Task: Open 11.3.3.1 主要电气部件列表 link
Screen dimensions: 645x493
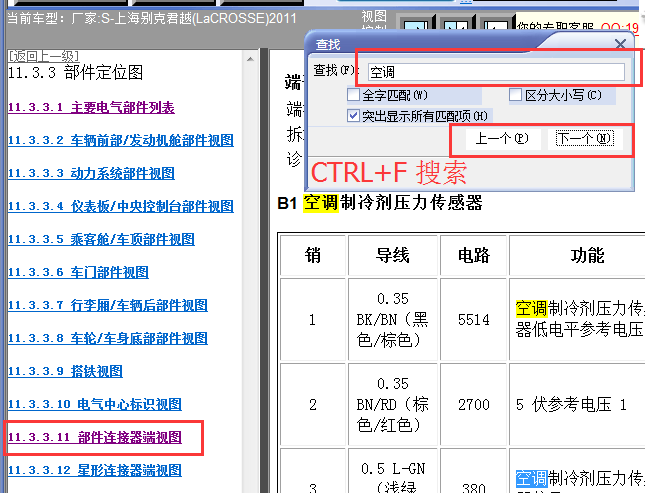Action: point(91,108)
